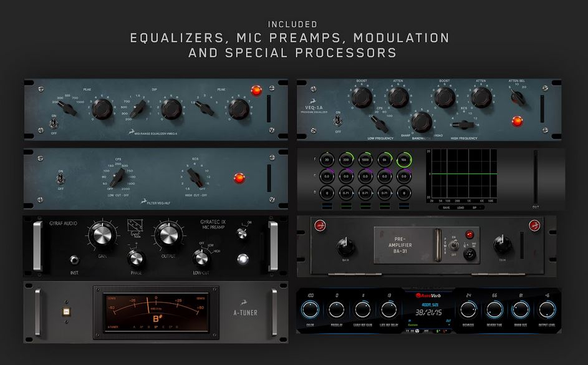Click the gain knob under the 30 Hz band
Image resolution: width=588 pixels, height=365 pixels.
[x=327, y=176]
